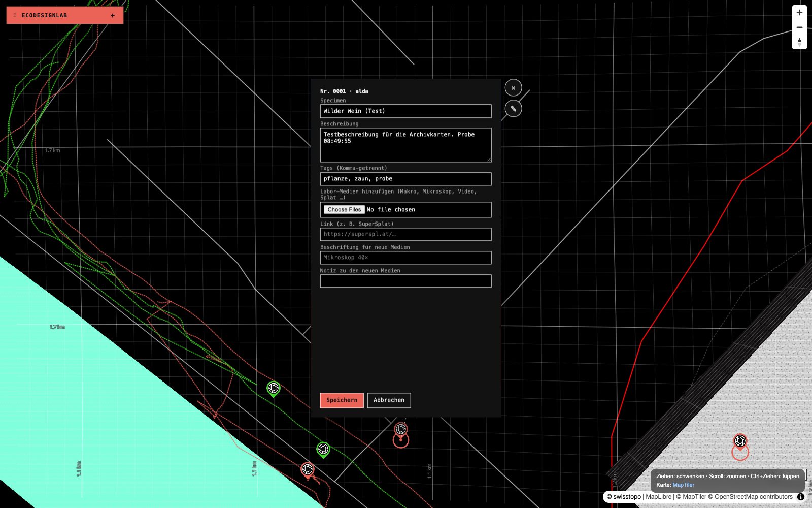Open the swisstopo attribution link
Image resolution: width=812 pixels, height=508 pixels.
click(x=624, y=497)
